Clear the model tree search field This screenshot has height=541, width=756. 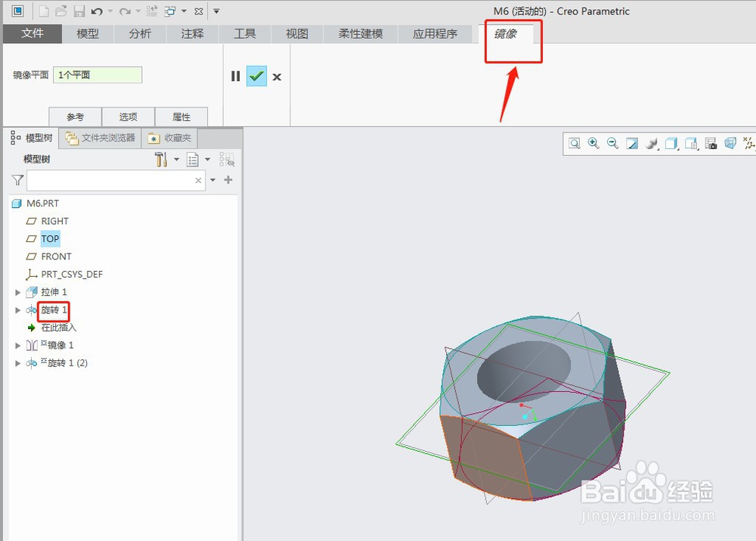point(198,181)
